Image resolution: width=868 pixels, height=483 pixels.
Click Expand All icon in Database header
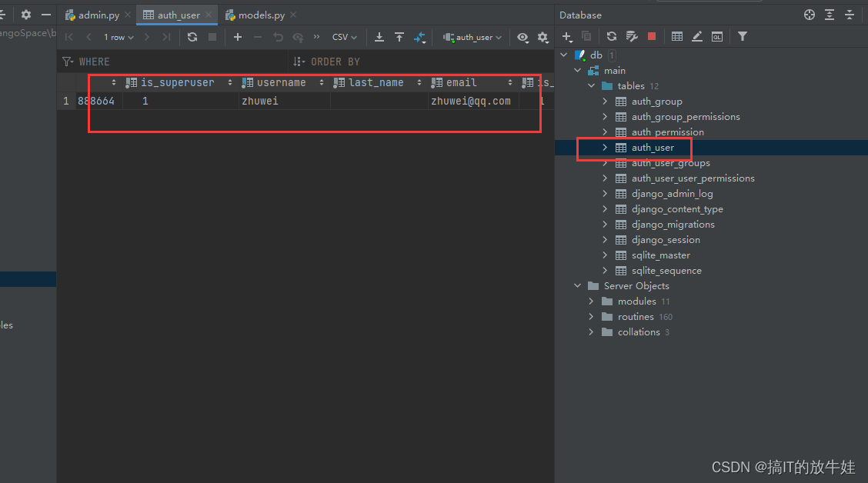830,15
